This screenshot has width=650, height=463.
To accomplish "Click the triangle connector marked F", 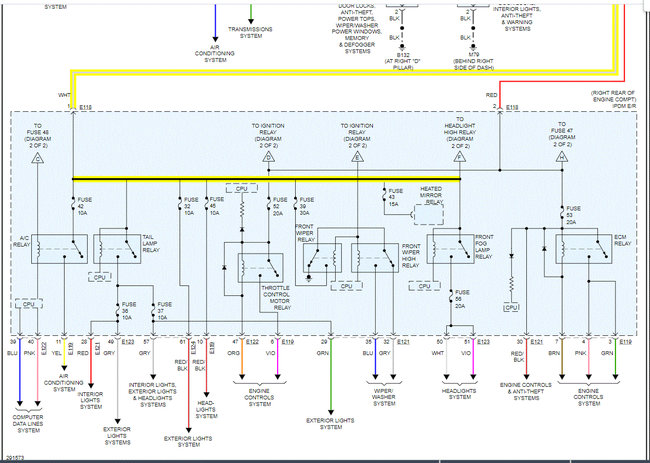I will click(x=459, y=157).
